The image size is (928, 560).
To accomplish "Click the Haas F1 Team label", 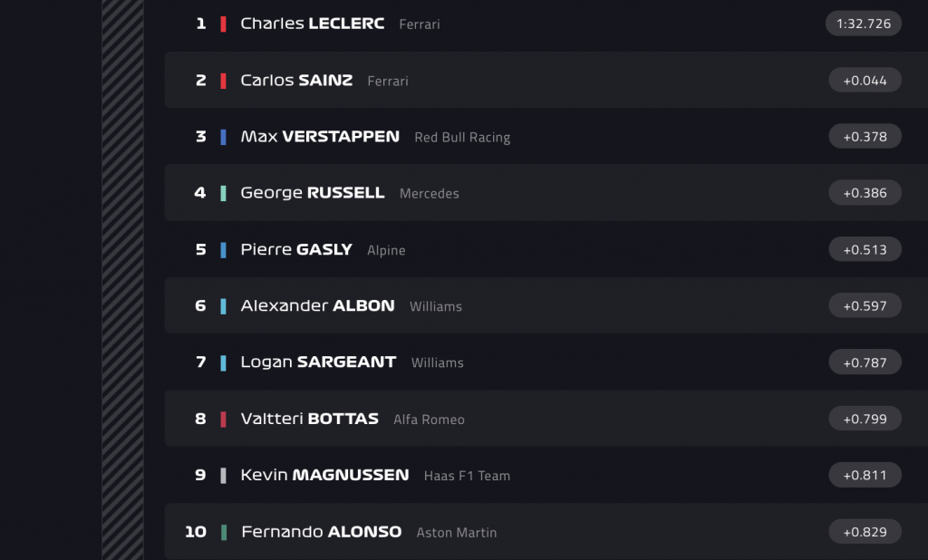I will coord(467,476).
